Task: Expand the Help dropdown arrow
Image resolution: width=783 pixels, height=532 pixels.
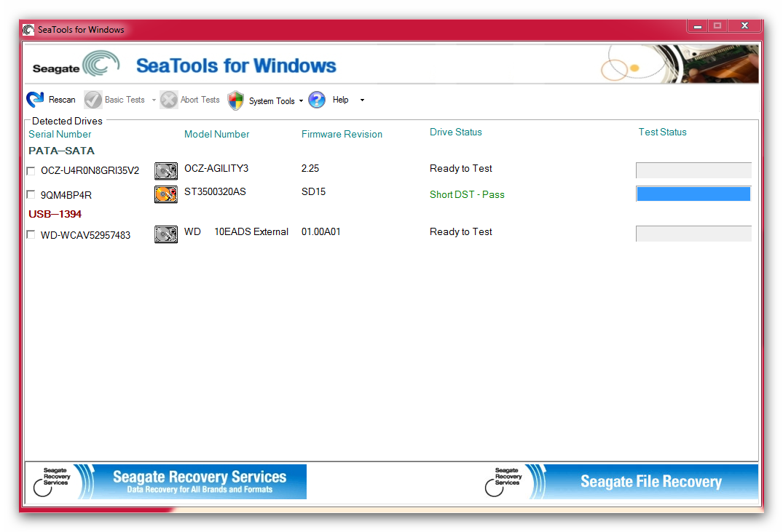Action: [363, 100]
